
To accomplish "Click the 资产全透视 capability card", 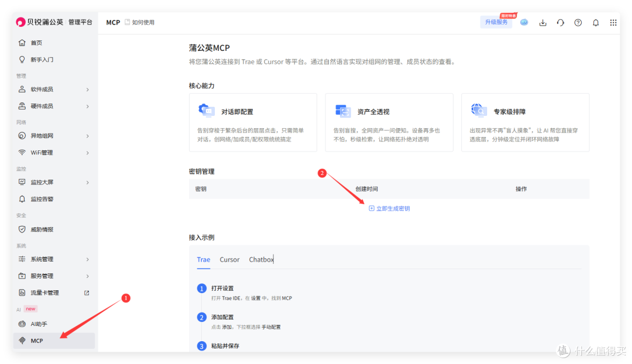I will coord(389,122).
